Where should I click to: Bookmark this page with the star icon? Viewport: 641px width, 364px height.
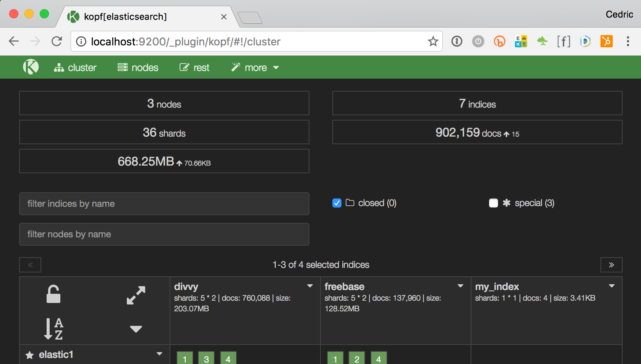tap(433, 41)
